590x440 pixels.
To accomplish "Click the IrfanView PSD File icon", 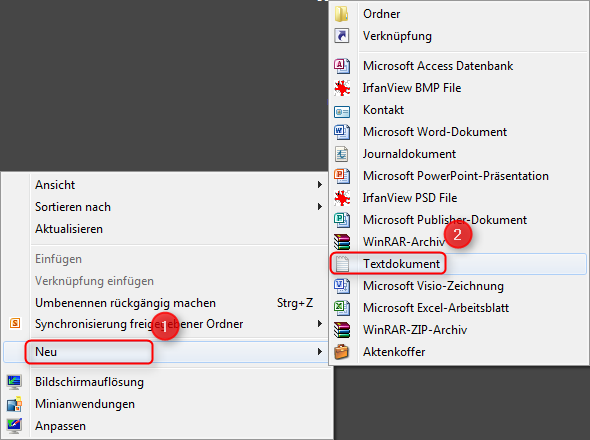I will coord(342,198).
